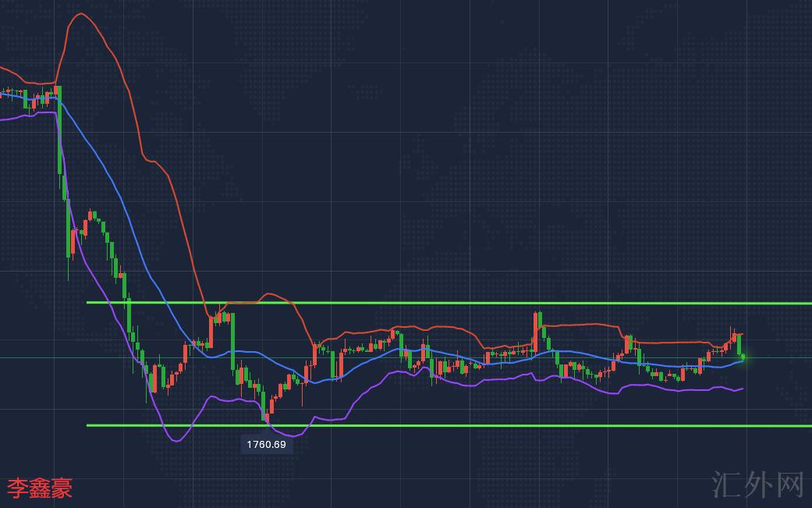Click the green latest-price dot at chart's right end
812x508 pixels.
(x=743, y=357)
